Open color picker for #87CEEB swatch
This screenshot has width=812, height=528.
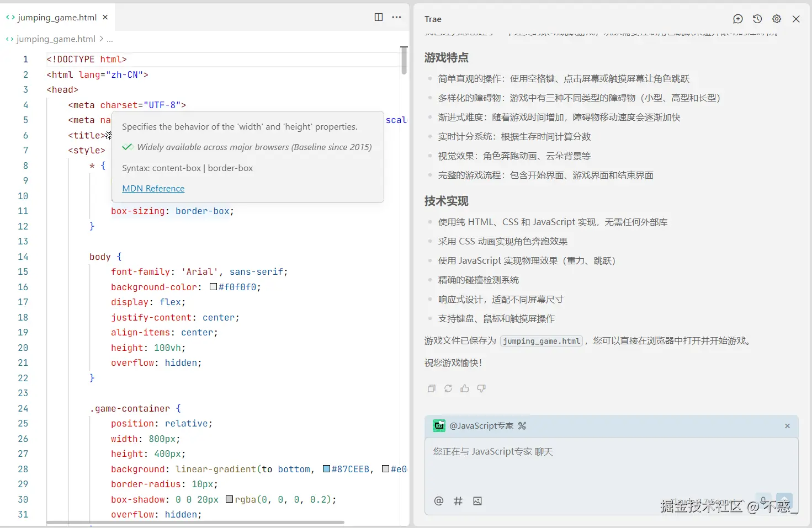tap(326, 469)
